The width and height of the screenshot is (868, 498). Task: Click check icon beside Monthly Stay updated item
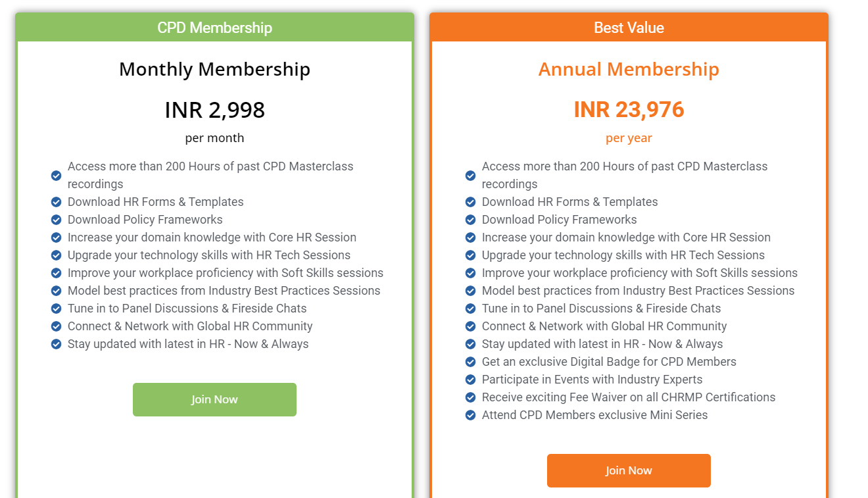point(57,344)
